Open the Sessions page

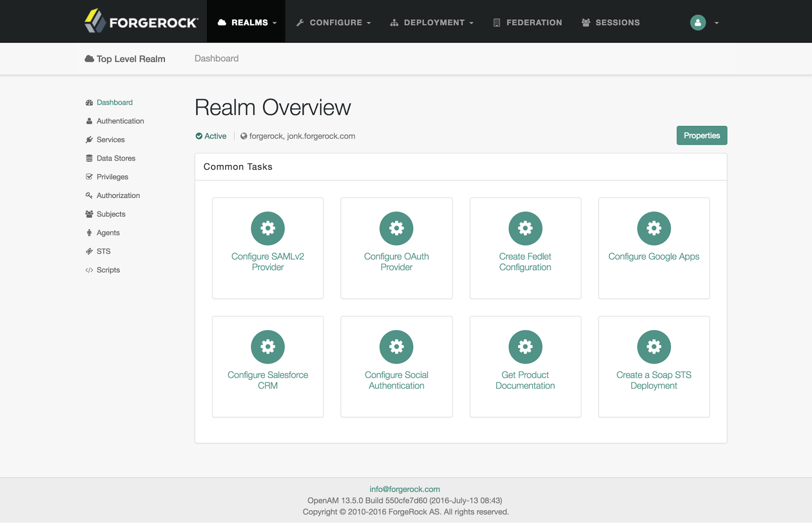pyautogui.click(x=611, y=22)
